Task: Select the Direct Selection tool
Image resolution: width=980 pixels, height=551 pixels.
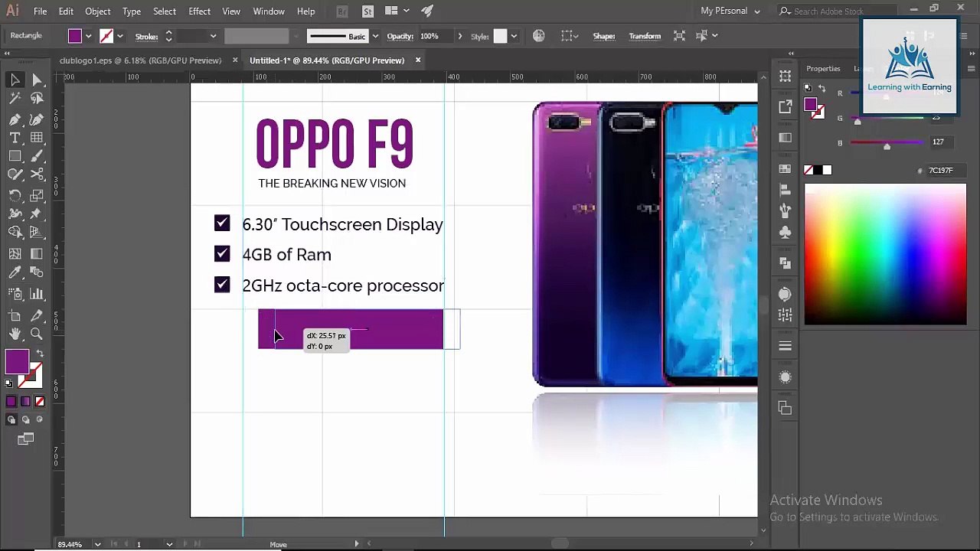Action: tap(37, 80)
